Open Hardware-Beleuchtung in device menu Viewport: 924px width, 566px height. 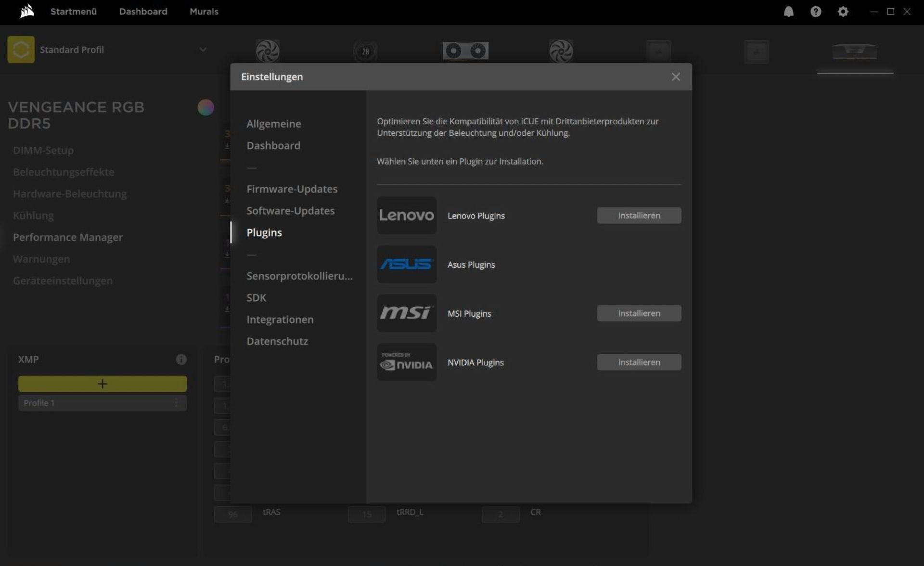[70, 193]
